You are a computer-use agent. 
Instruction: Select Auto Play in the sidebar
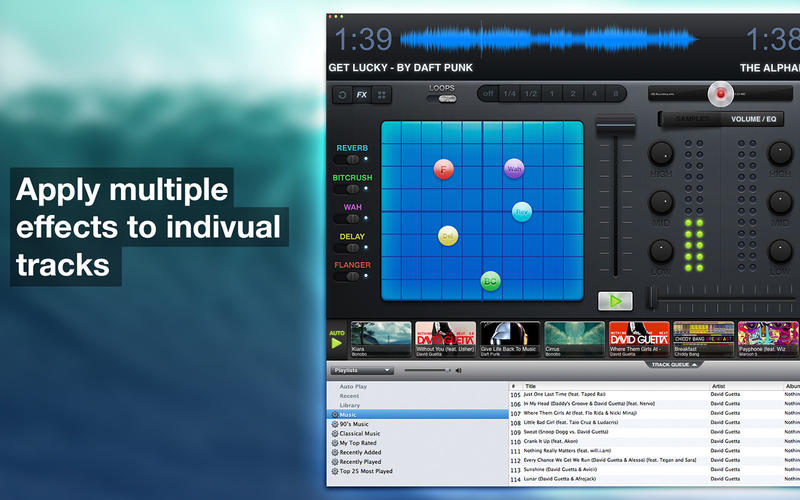tap(353, 387)
